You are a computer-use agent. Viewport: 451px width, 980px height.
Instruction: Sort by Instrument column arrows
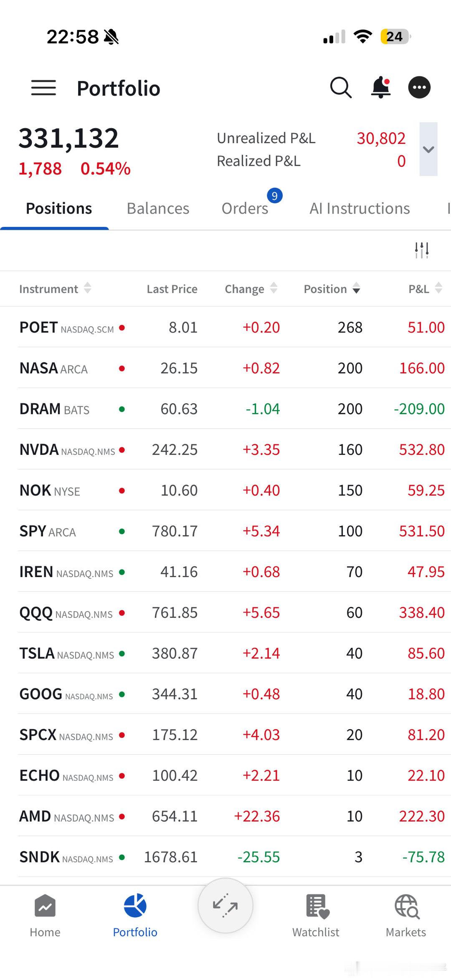(x=87, y=288)
